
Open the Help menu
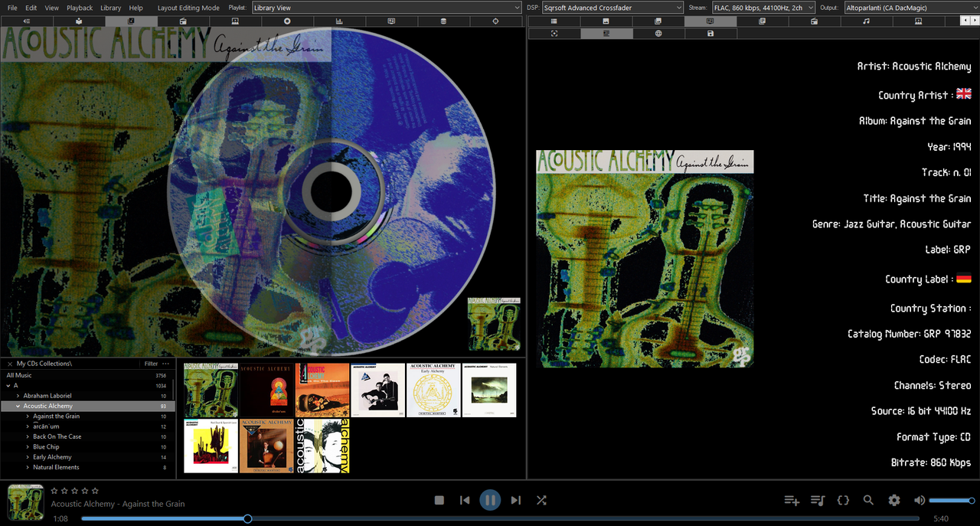[x=136, y=8]
